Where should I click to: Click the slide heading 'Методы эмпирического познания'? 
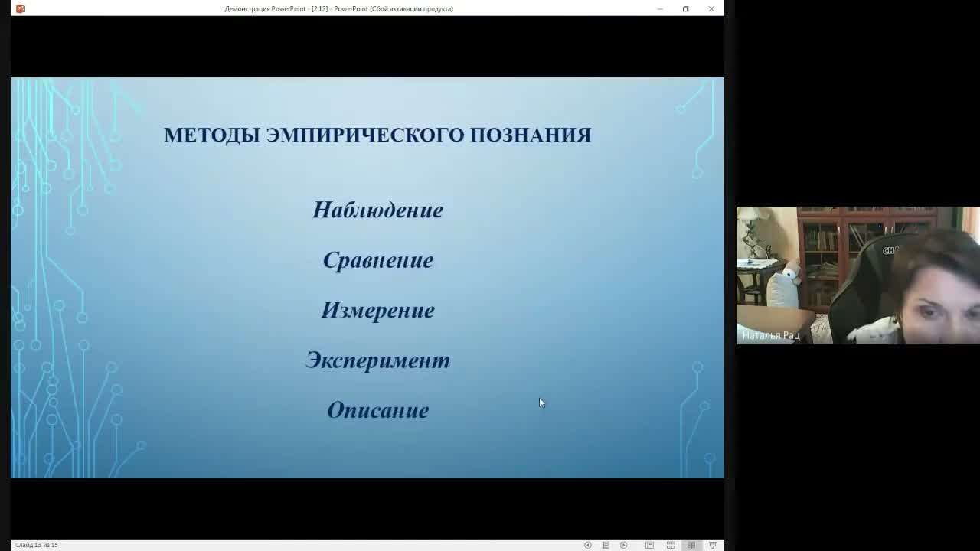(377, 135)
